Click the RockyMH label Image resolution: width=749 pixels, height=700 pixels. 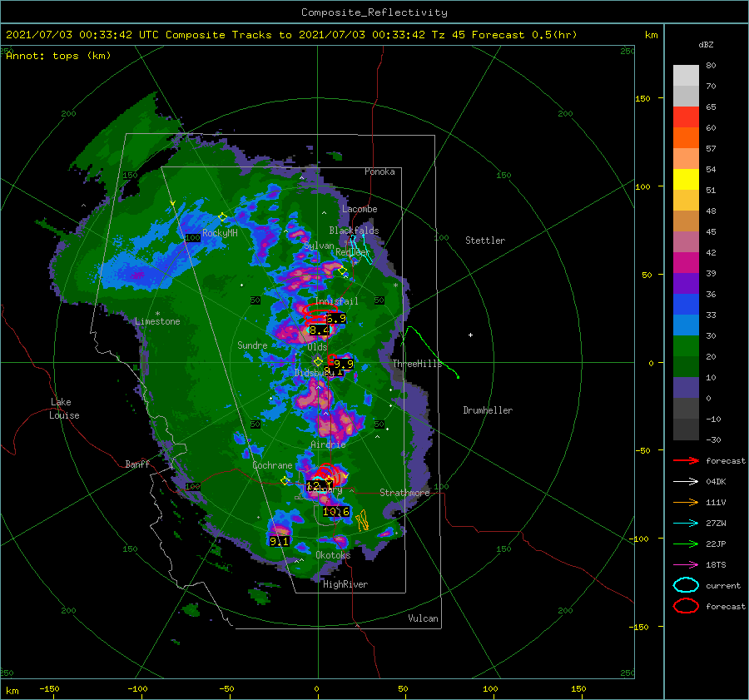coord(220,233)
